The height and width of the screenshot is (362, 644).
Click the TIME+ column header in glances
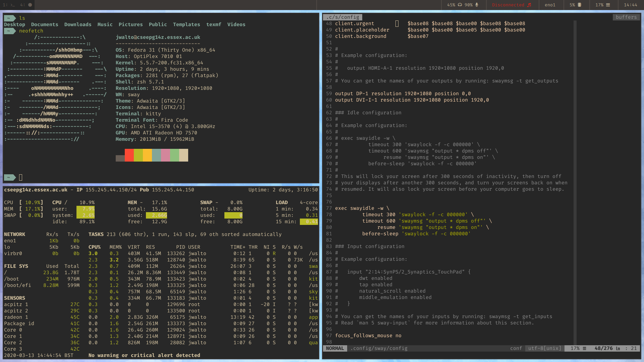click(x=238, y=247)
